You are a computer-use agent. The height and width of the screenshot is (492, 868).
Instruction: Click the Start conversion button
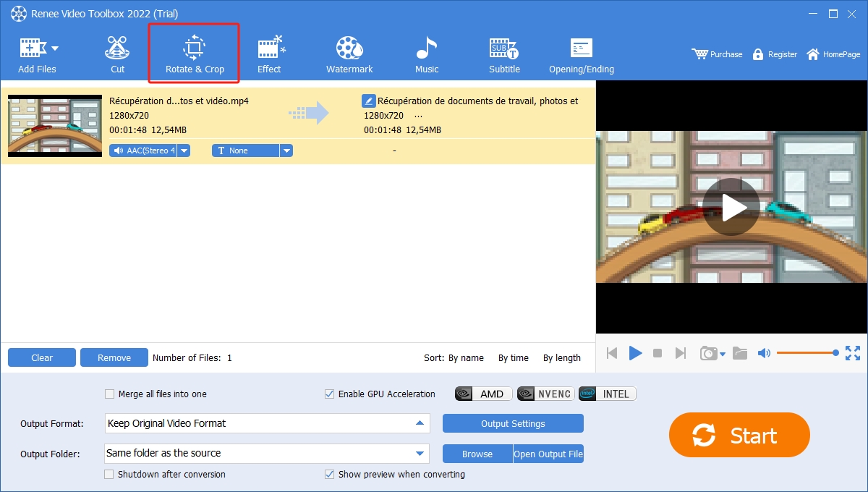point(739,435)
